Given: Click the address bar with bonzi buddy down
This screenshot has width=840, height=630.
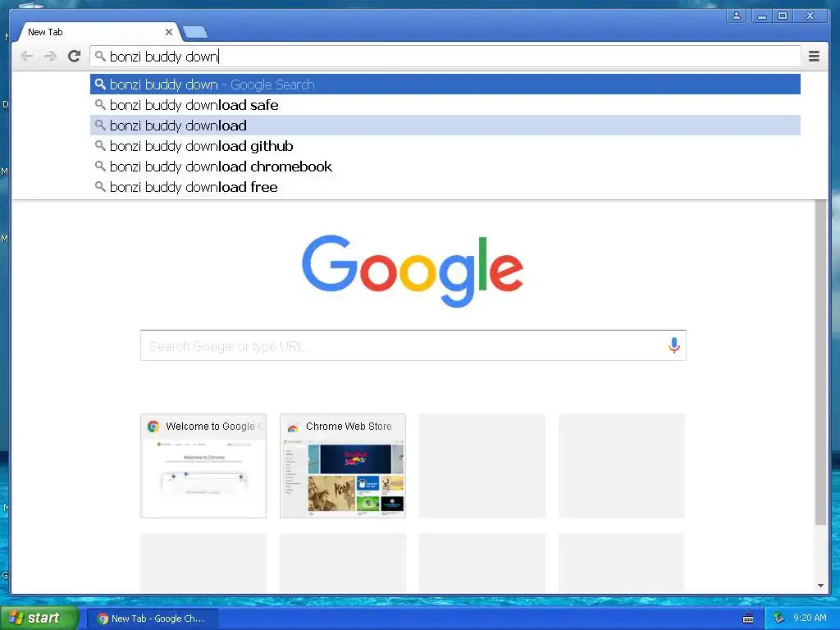Looking at the screenshot, I should tap(445, 57).
